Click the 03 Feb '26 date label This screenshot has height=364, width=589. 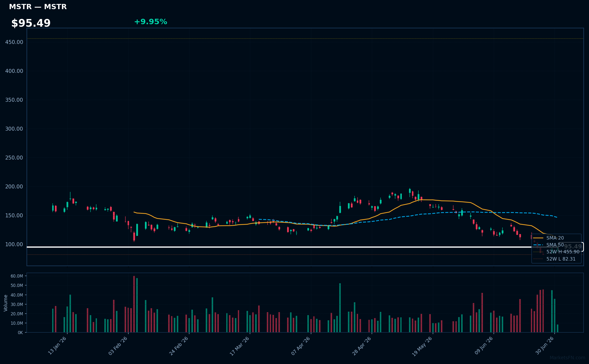click(x=118, y=346)
